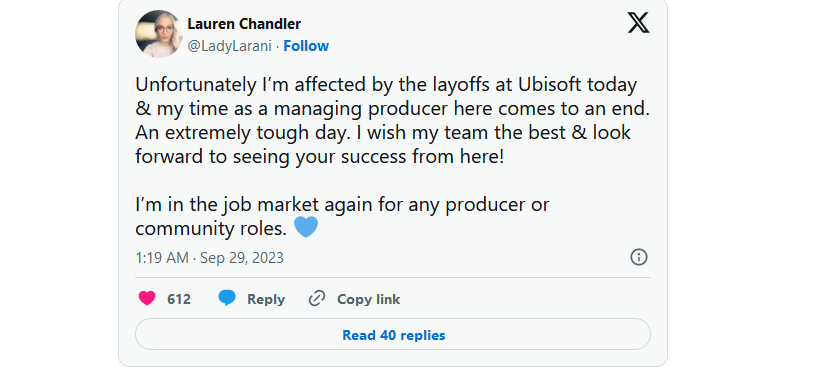Open Read 40 replies button
818x373 pixels.
(x=393, y=334)
